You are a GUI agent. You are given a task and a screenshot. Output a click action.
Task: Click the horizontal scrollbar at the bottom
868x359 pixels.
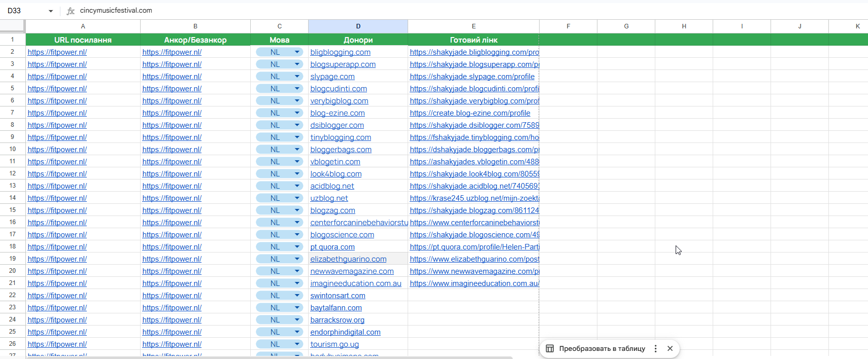(269, 357)
